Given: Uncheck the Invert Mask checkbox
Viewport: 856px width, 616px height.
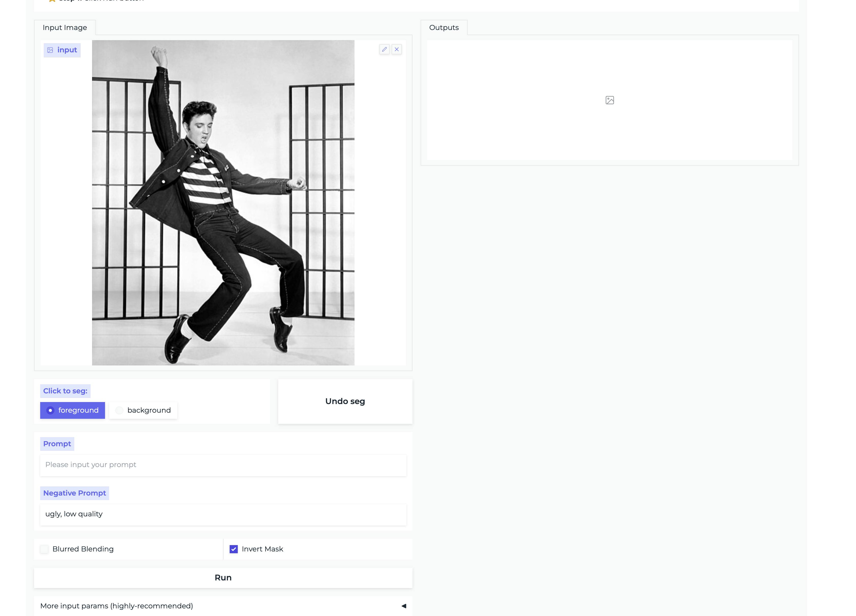Looking at the screenshot, I should pos(234,549).
